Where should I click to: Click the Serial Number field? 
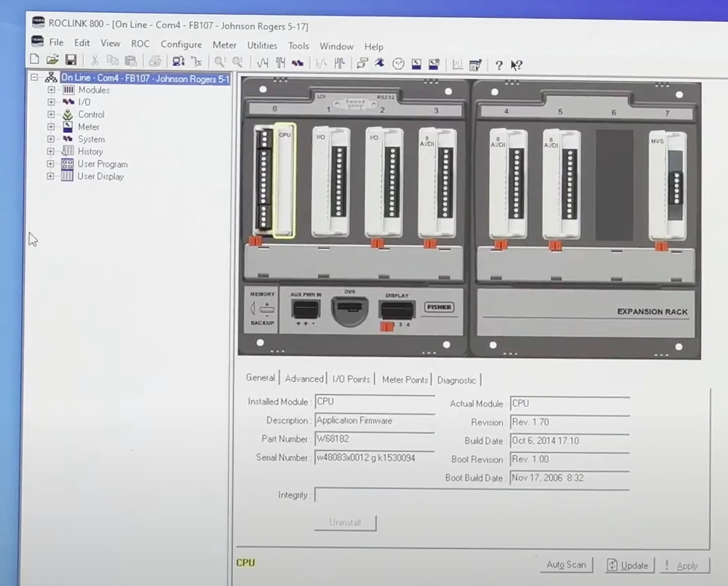click(x=375, y=458)
